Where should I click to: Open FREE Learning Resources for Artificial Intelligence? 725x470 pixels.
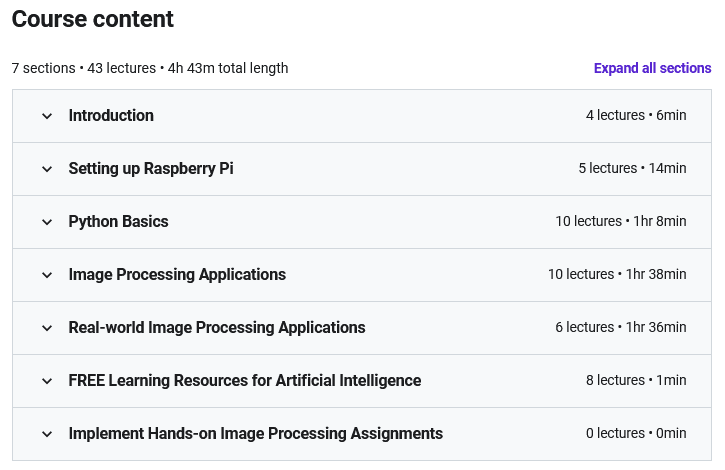(245, 381)
